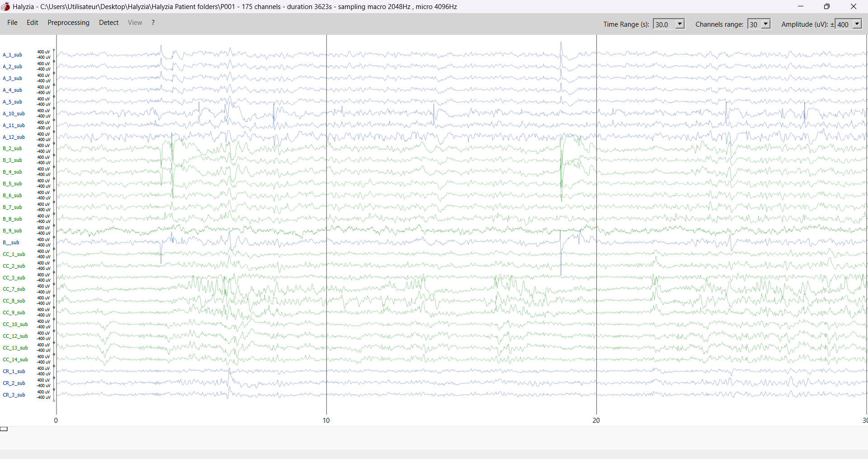Select channel label B__sub
The height and width of the screenshot is (459, 868).
pyautogui.click(x=11, y=242)
